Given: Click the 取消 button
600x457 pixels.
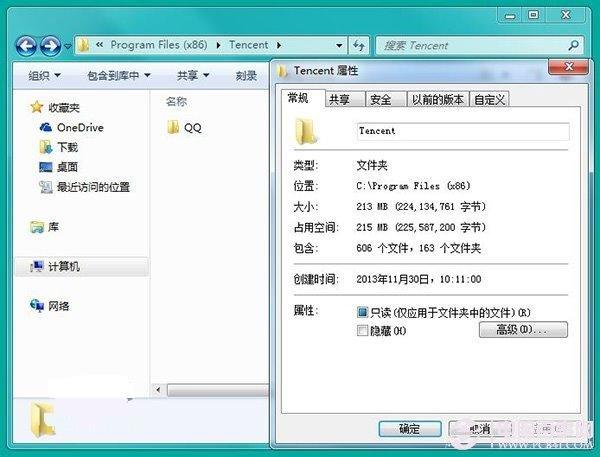Looking at the screenshot, I should click(x=480, y=429).
